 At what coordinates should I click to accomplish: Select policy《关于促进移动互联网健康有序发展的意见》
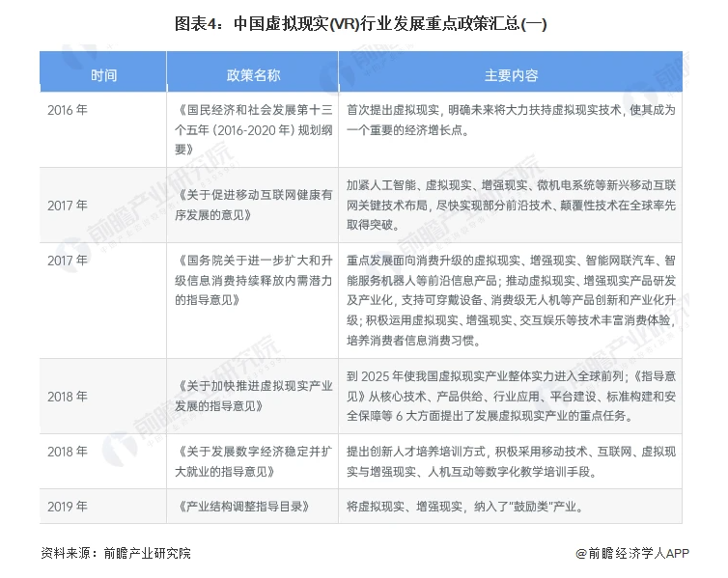coord(252,205)
